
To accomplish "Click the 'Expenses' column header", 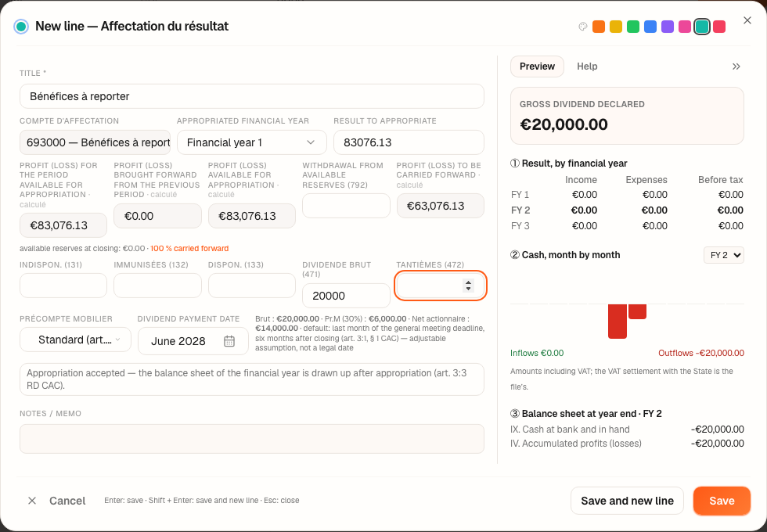I will pyautogui.click(x=646, y=180).
